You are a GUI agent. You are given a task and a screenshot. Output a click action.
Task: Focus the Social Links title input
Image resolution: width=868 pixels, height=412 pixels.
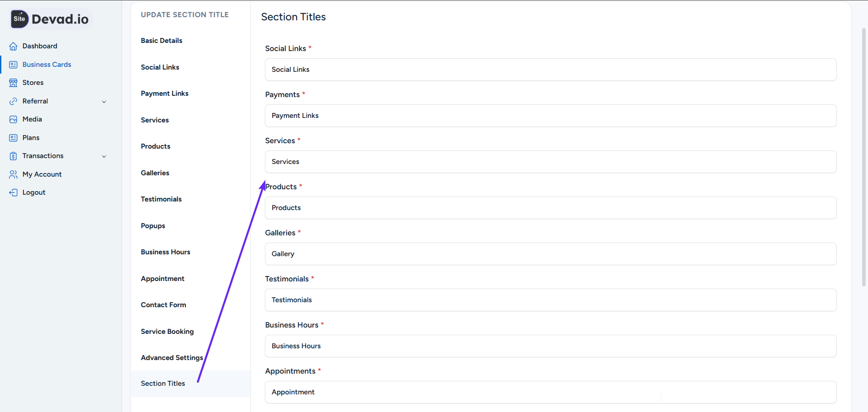coord(550,70)
